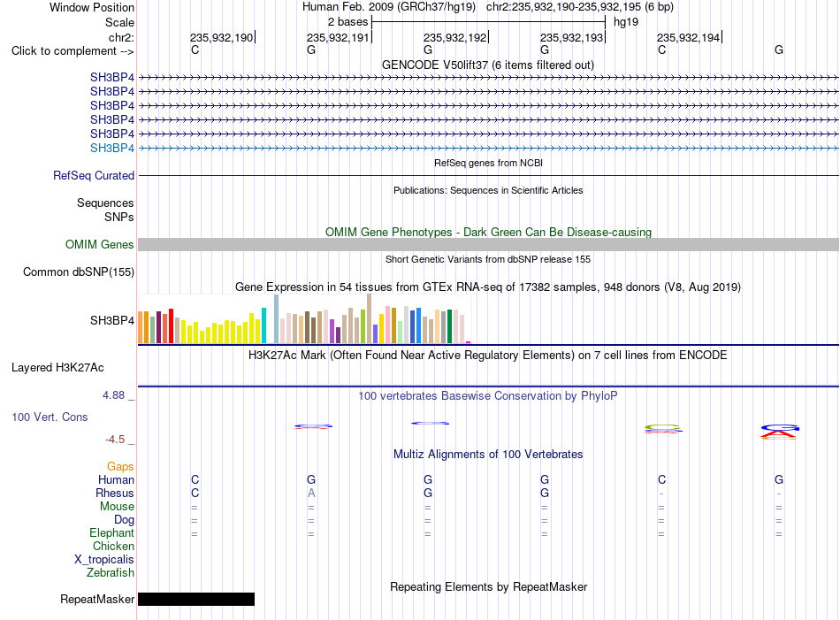Select the Common dbSNP(155) track label
Image resolution: width=840 pixels, height=620 pixels.
79,272
